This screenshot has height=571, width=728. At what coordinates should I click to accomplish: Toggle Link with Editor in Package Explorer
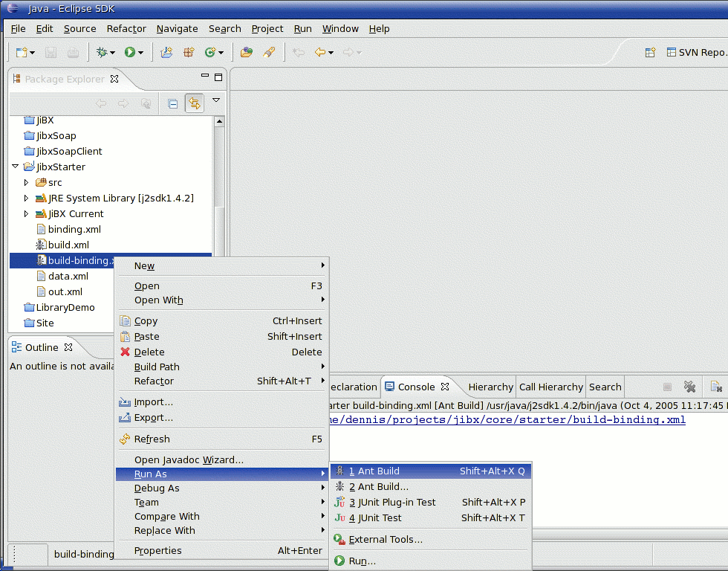pos(194,104)
